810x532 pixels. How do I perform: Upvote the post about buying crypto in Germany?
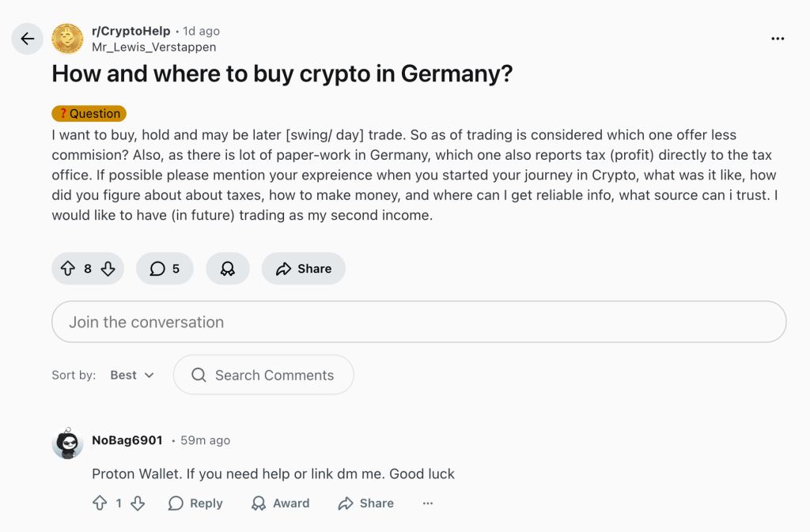(67, 268)
